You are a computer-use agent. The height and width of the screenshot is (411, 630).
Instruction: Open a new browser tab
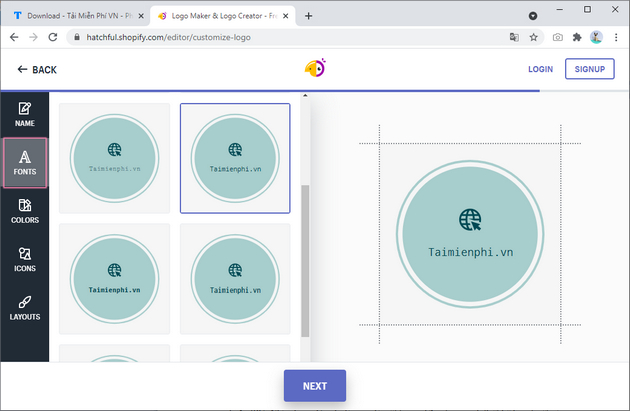(308, 16)
